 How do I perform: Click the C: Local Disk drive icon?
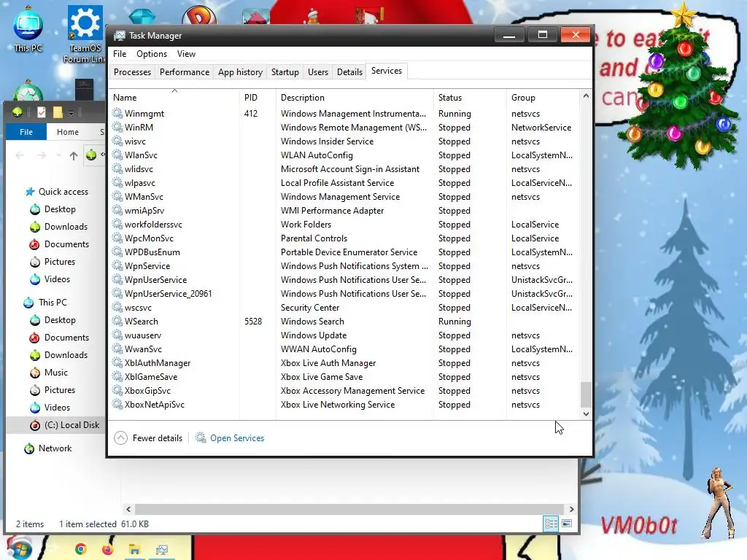tap(35, 425)
